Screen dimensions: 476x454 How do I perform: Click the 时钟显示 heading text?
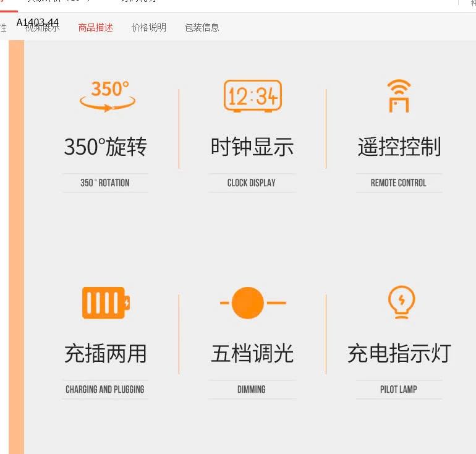coord(252,147)
